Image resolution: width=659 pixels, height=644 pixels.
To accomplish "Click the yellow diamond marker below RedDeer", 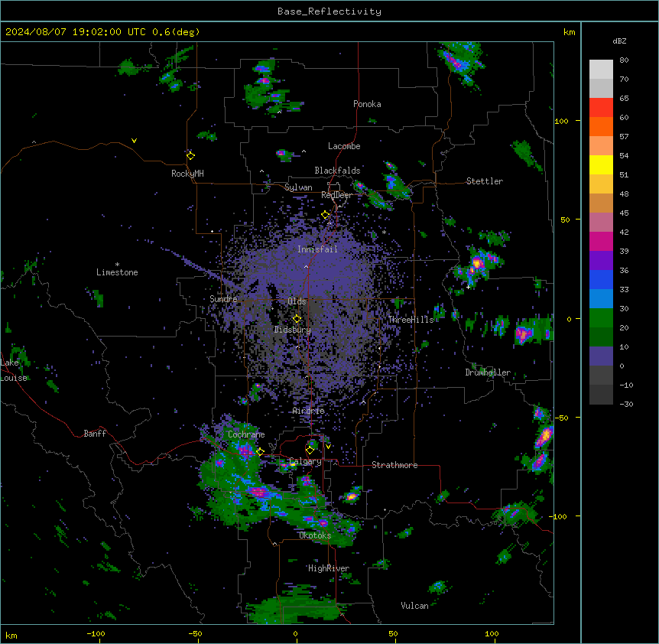I will tap(326, 215).
